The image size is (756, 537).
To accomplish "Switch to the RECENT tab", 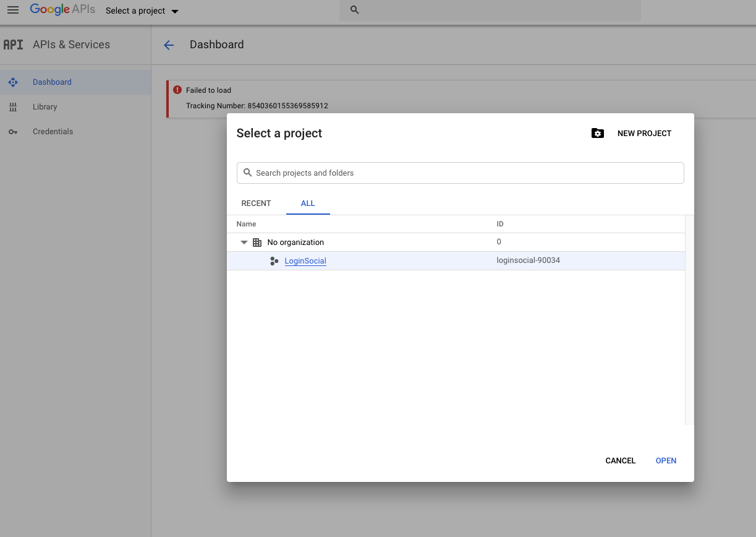I will [256, 204].
